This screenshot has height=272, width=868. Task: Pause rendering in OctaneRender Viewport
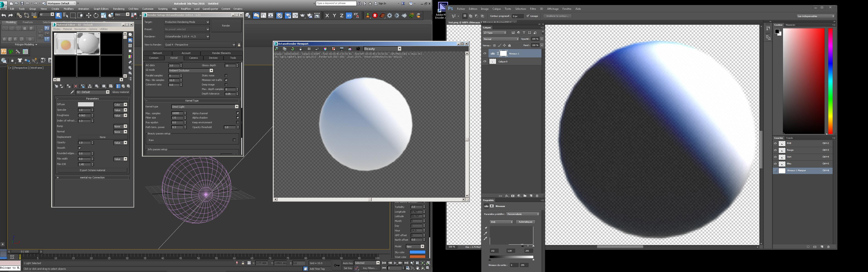click(x=309, y=49)
